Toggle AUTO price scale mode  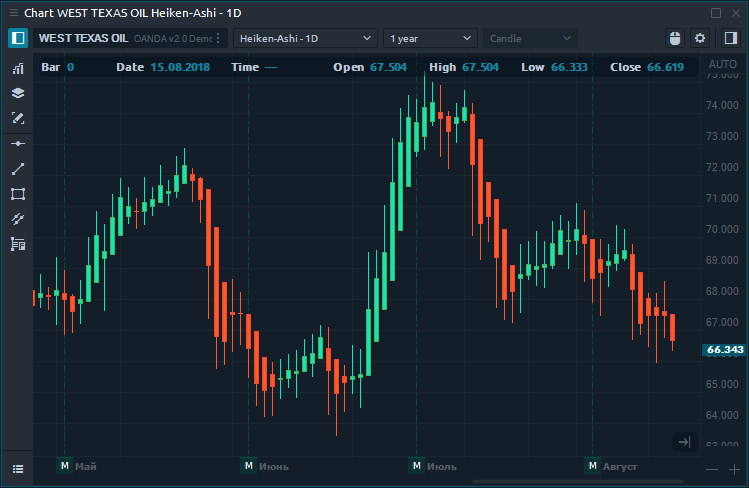721,64
